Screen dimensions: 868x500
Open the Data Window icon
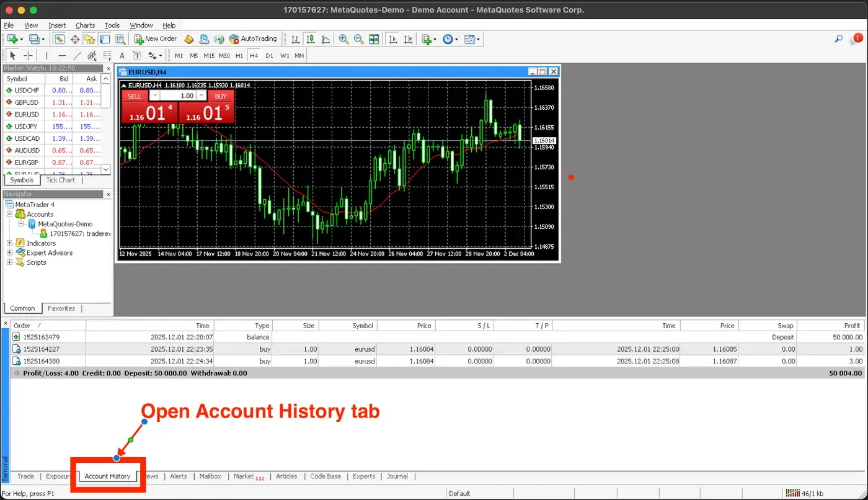click(74, 39)
